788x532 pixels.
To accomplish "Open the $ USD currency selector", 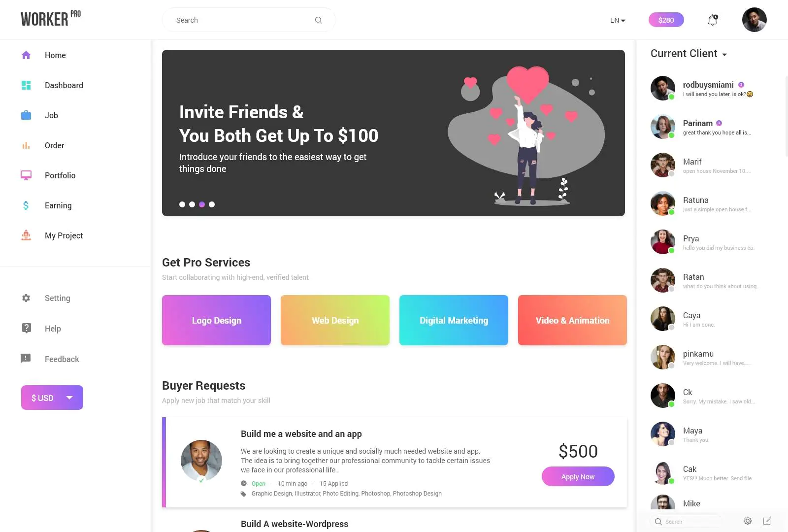I will click(x=52, y=398).
